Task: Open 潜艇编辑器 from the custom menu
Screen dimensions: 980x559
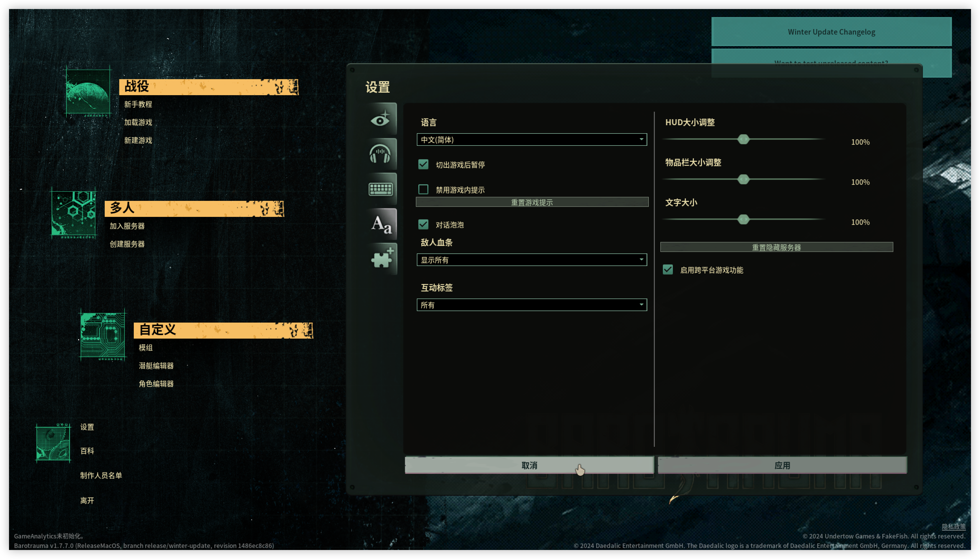Action: point(156,366)
